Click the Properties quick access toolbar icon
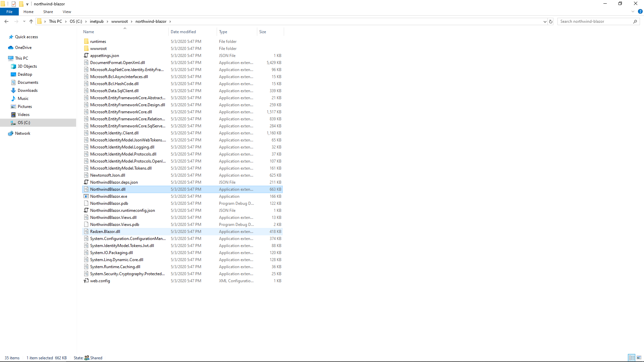The width and height of the screenshot is (644, 362). 14,4
